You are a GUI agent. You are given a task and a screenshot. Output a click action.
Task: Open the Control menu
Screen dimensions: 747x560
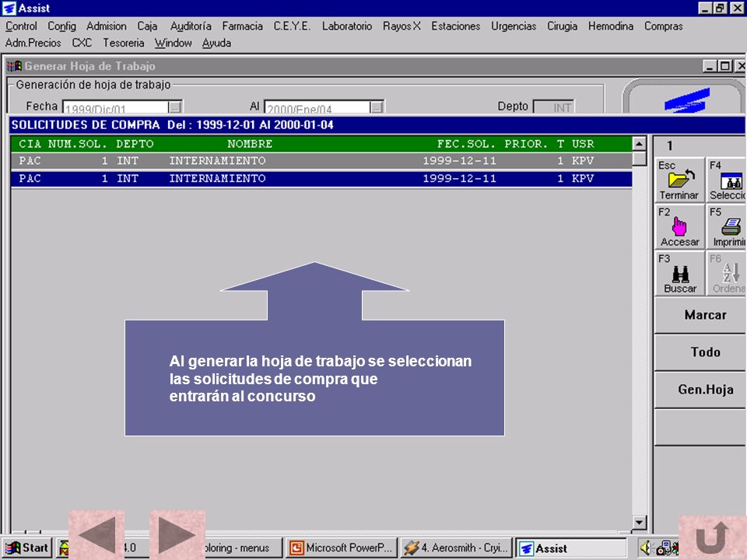(21, 26)
